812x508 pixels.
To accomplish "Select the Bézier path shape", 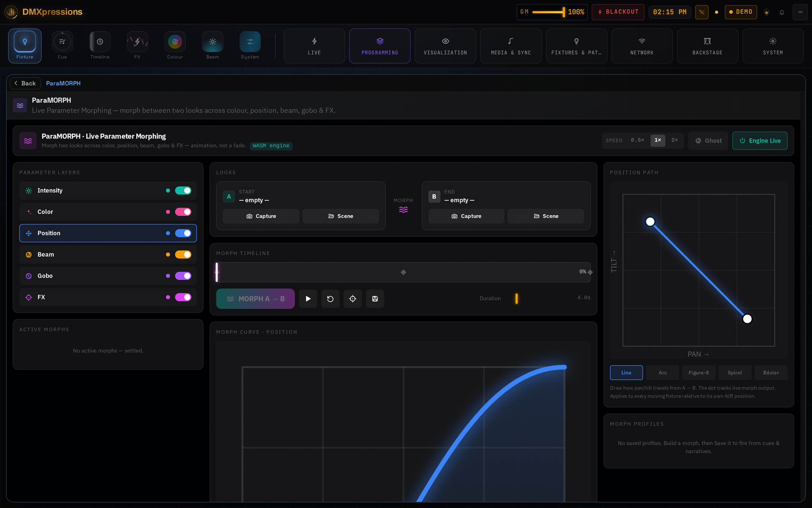I will tap(771, 373).
